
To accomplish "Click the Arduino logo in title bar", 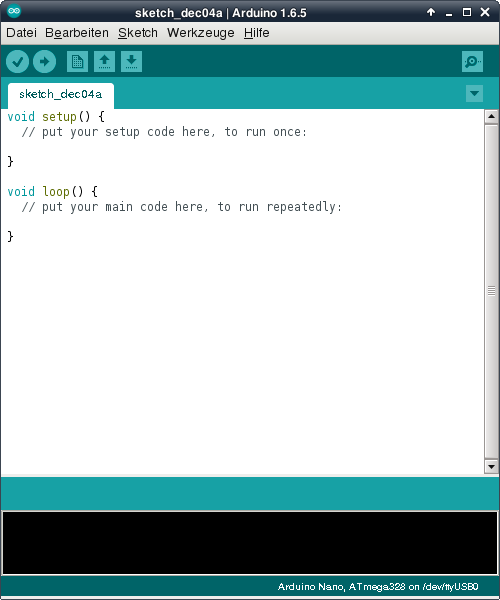I will [14, 11].
